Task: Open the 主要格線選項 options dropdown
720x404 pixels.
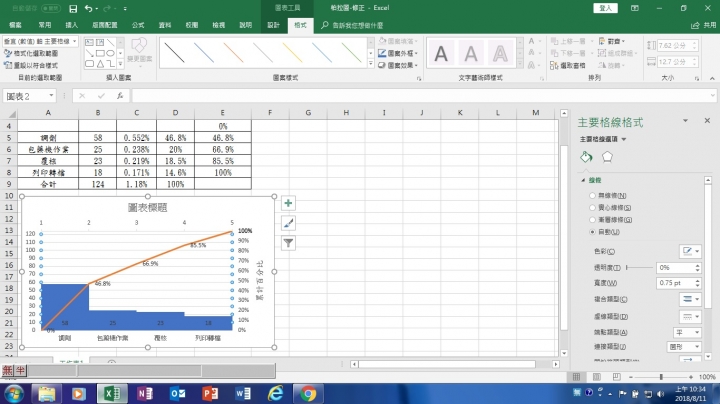Action: (x=603, y=139)
